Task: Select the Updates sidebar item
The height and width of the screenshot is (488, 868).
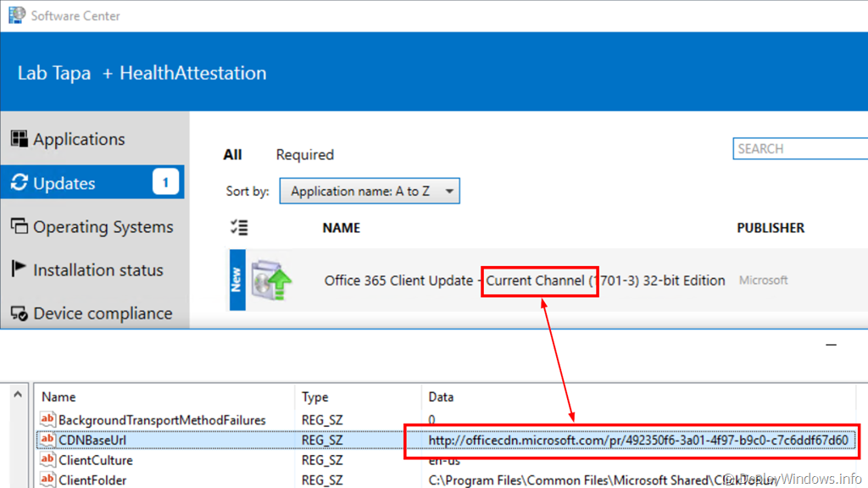Action: coord(64,184)
